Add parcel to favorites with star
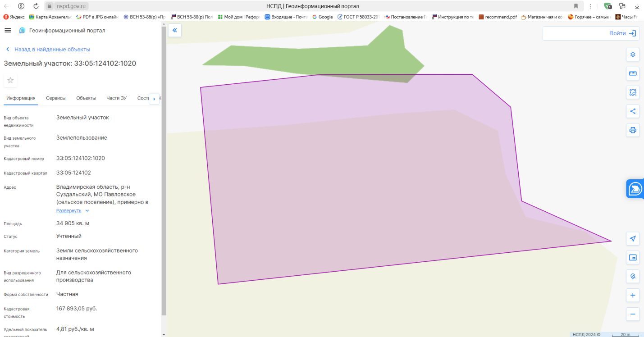Image resolution: width=644 pixels, height=337 pixels. coord(10,80)
